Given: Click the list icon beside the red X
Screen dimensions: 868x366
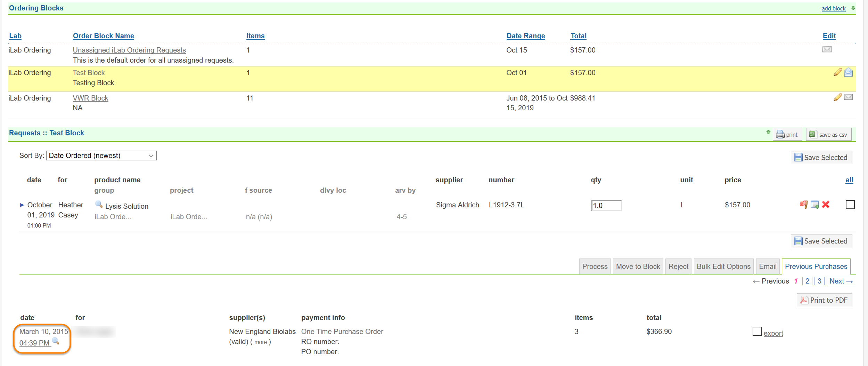Looking at the screenshot, I should (x=815, y=205).
